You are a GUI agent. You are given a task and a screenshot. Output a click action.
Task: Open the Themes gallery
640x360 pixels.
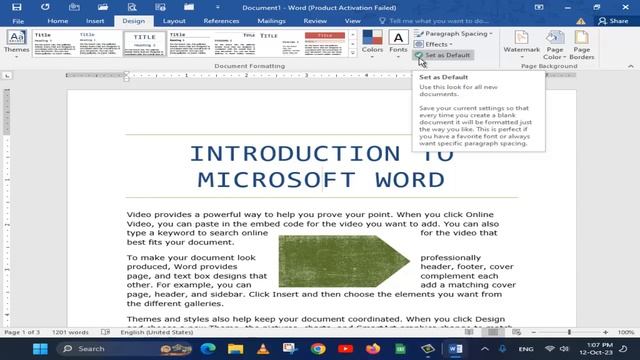[16, 44]
